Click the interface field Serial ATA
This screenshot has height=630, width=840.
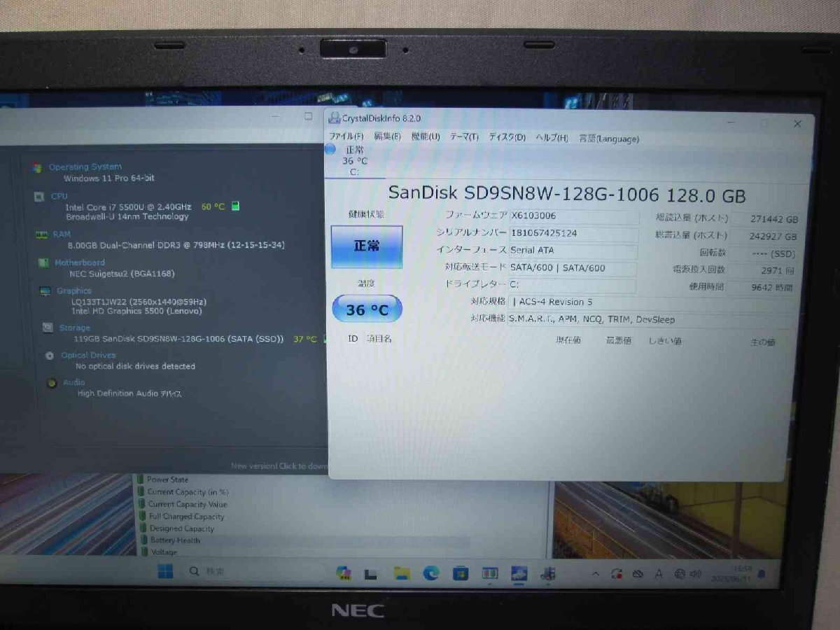click(x=573, y=250)
